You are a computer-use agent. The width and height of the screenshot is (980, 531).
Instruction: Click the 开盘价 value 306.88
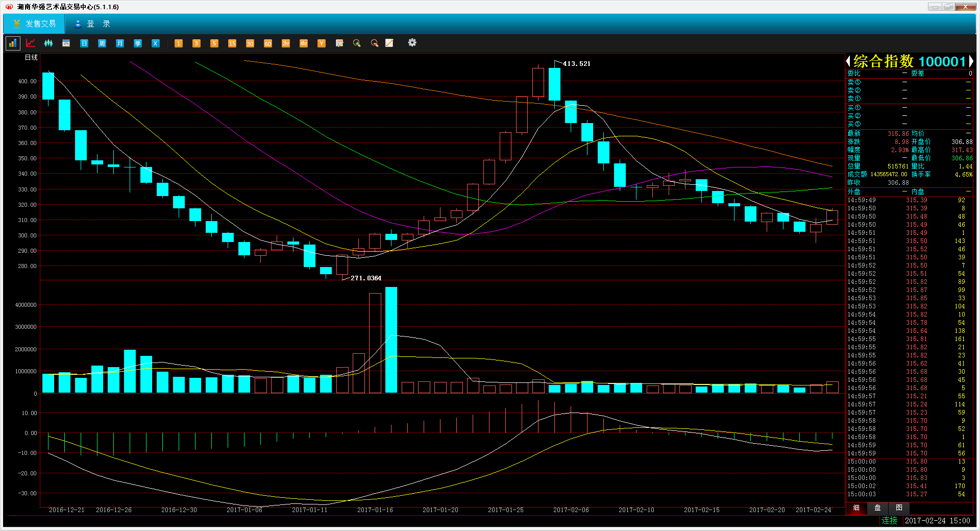pyautogui.click(x=962, y=142)
